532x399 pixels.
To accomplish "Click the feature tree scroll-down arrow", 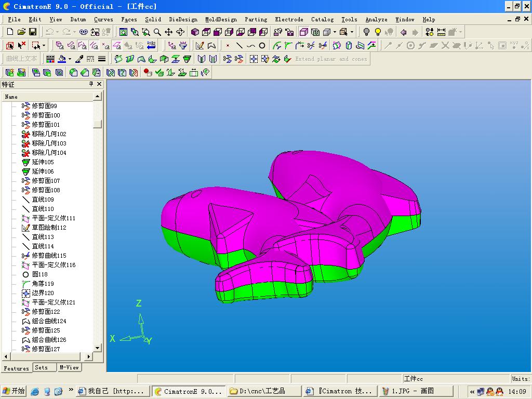I will pos(97,348).
